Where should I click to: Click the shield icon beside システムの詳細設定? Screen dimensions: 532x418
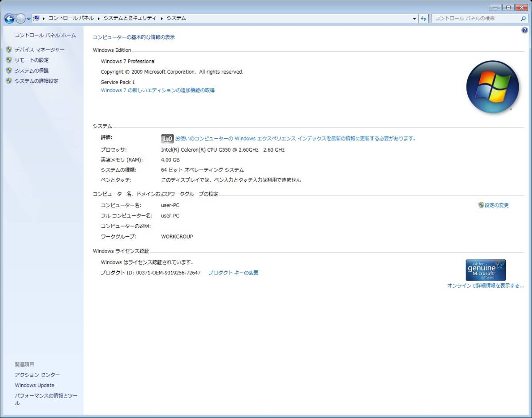point(9,81)
